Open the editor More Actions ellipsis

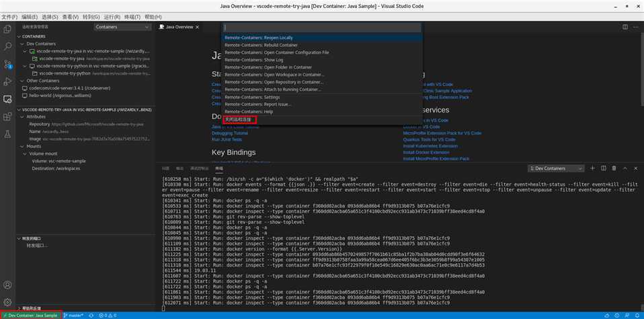pyautogui.click(x=636, y=27)
